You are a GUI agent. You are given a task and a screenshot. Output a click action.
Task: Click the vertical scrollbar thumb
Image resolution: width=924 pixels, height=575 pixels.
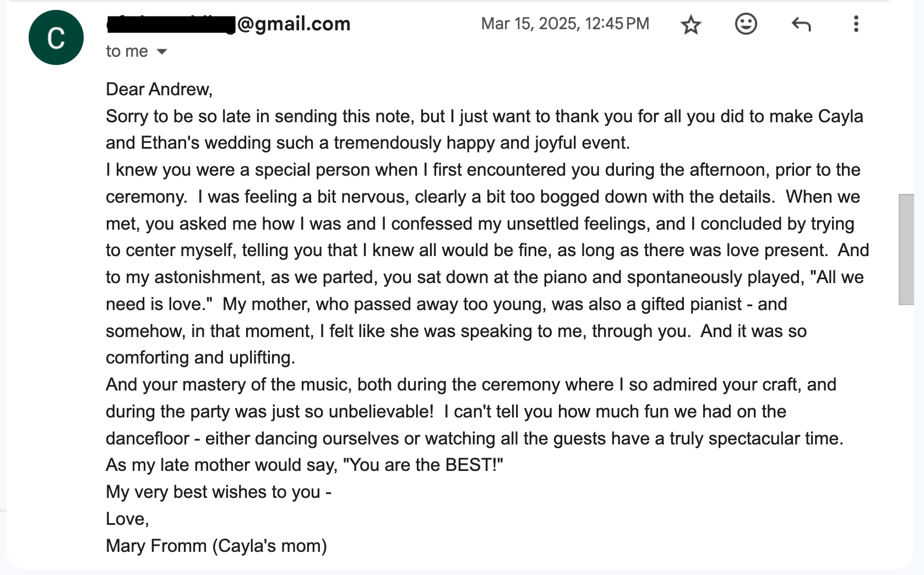click(906, 249)
